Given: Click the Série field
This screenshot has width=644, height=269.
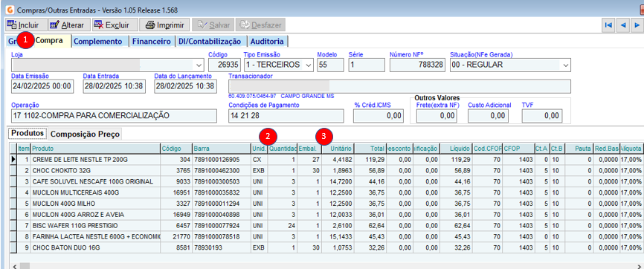Looking at the screenshot, I should tap(367, 65).
